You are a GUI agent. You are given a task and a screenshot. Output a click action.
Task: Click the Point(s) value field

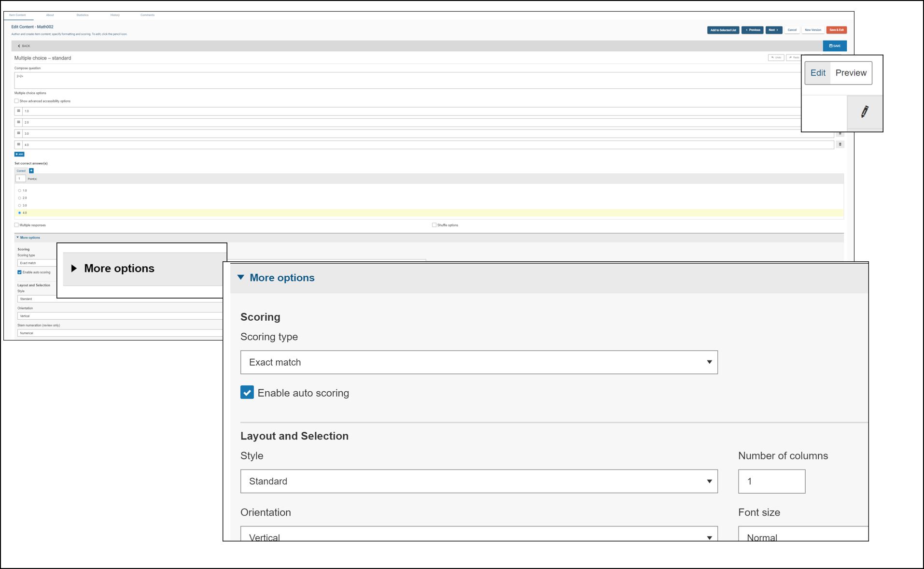pyautogui.click(x=20, y=179)
